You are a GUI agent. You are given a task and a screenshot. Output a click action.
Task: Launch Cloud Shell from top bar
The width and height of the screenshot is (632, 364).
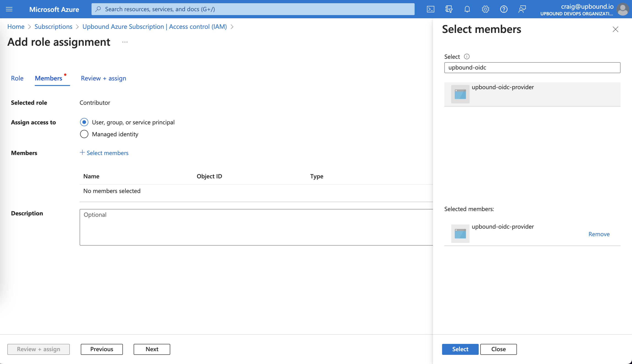[x=430, y=9]
